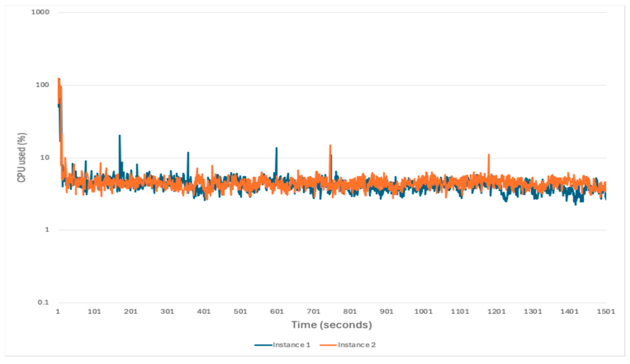
Task: Click the orange Instance 2 legend line swatch
Action: (328, 345)
